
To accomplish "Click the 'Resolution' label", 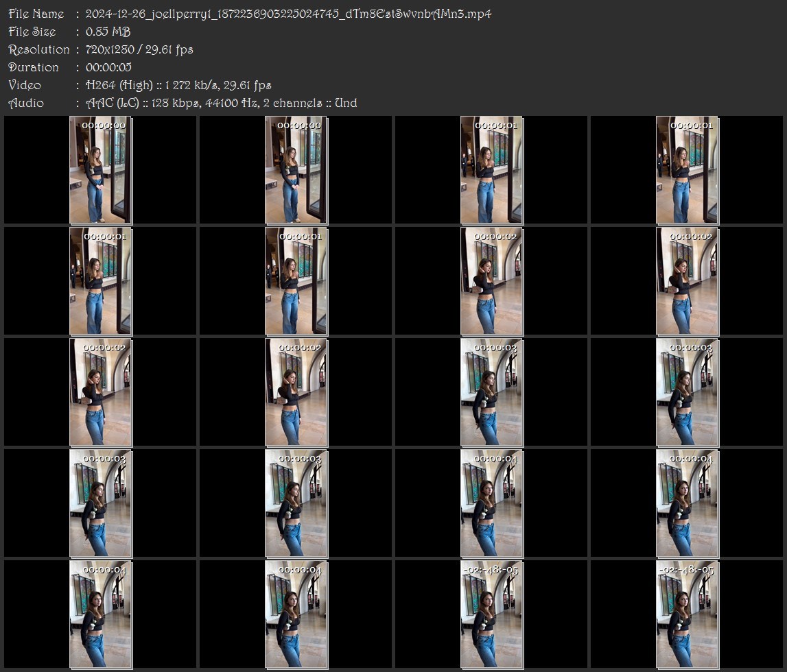I will click(38, 49).
